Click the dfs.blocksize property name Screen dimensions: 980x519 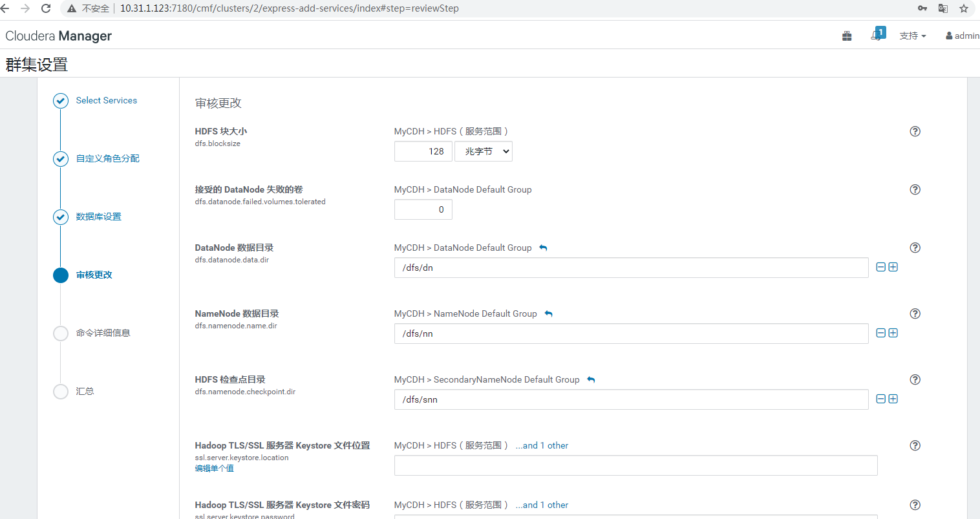click(217, 143)
